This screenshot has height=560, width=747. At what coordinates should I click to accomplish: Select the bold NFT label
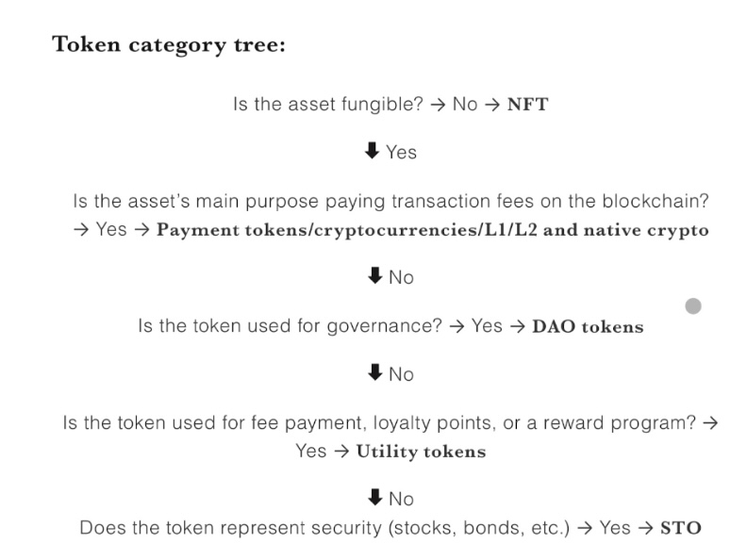527,104
